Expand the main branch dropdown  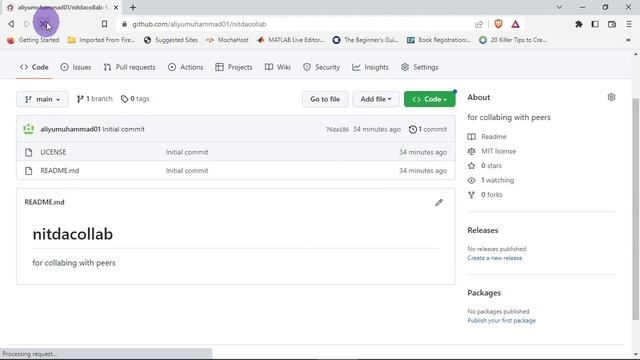[42, 99]
